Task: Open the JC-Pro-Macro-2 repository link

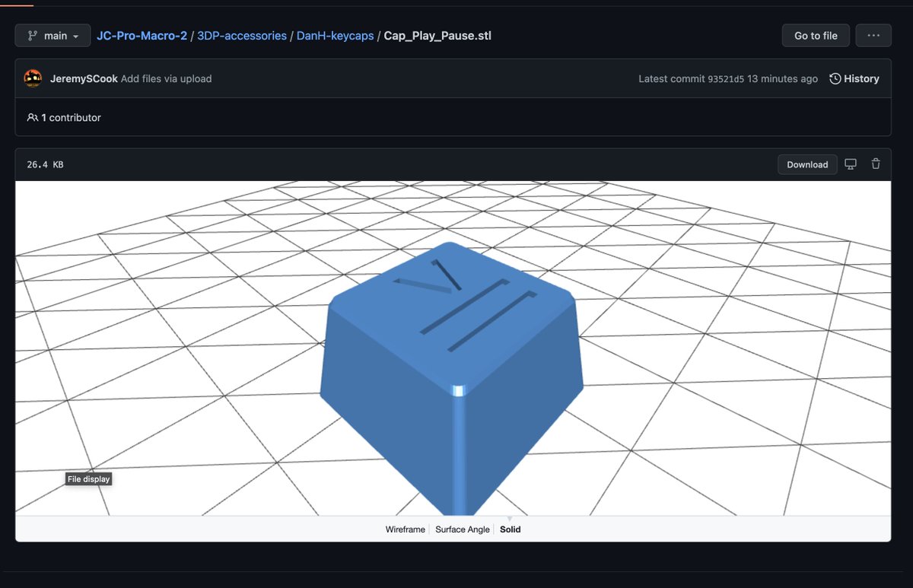Action: [142, 36]
